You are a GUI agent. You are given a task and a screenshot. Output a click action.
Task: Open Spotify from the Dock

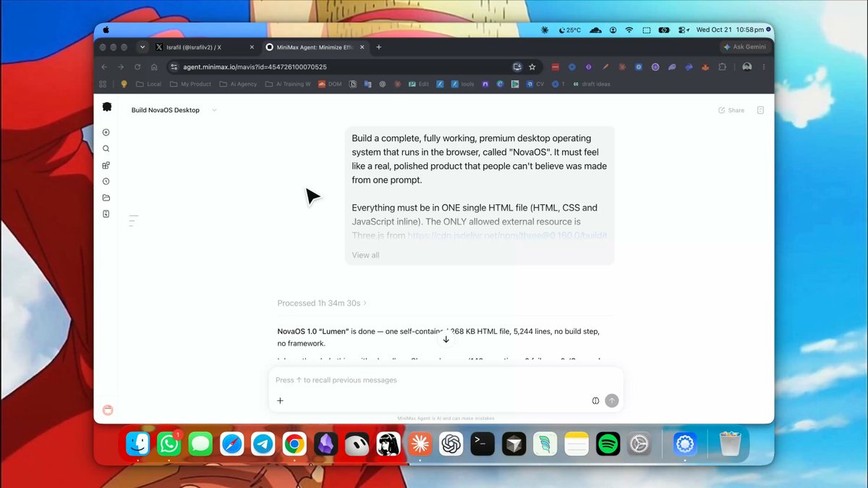(x=608, y=444)
